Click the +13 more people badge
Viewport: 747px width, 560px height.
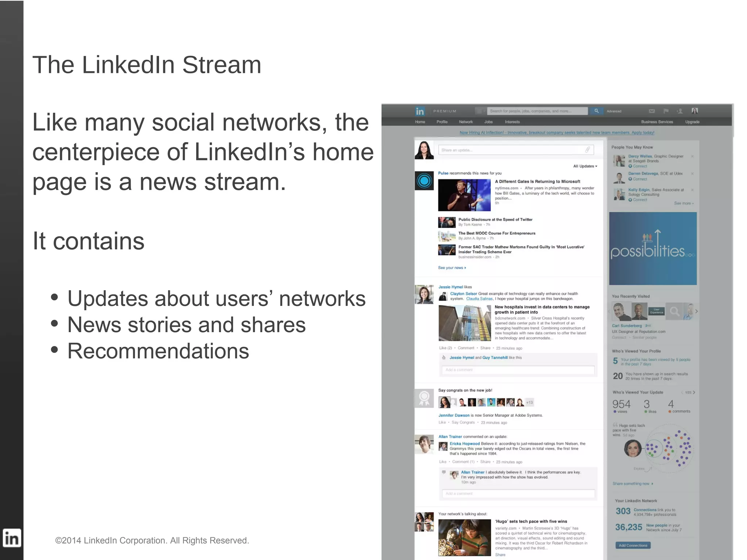point(530,402)
